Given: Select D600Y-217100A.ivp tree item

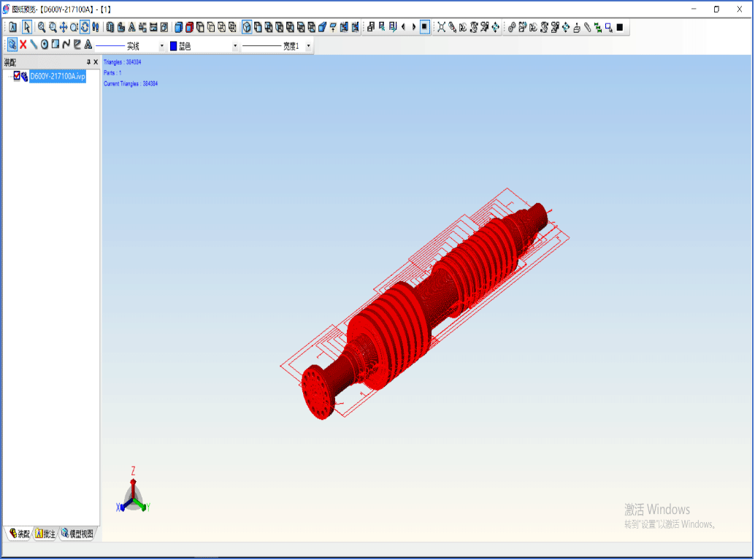Looking at the screenshot, I should (x=58, y=76).
